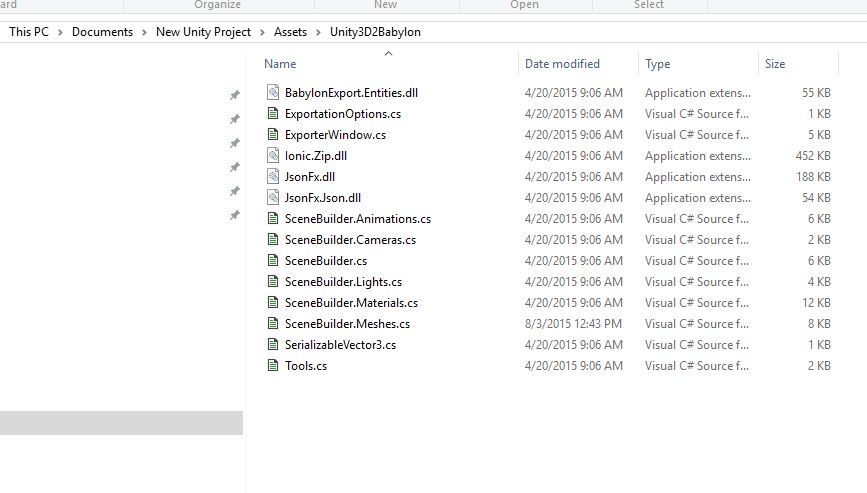Click the 188 KB size cell
The width and height of the screenshot is (867, 493).
pyautogui.click(x=813, y=177)
